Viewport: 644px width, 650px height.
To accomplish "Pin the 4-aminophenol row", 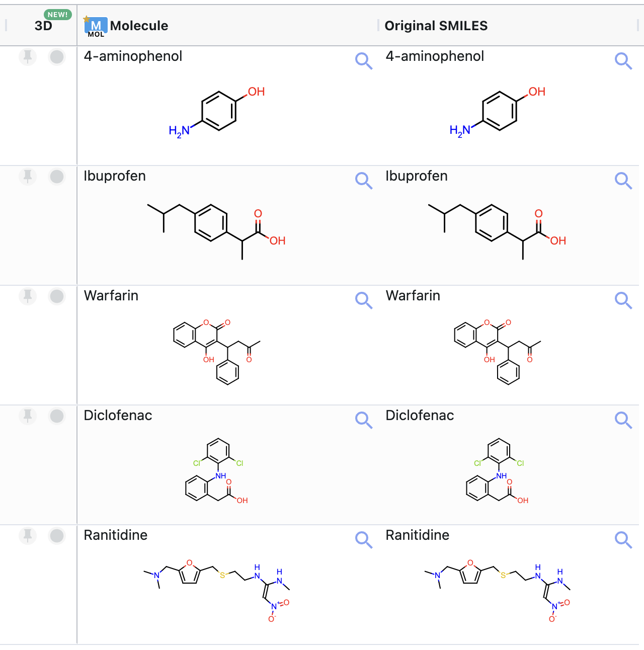I will [28, 57].
